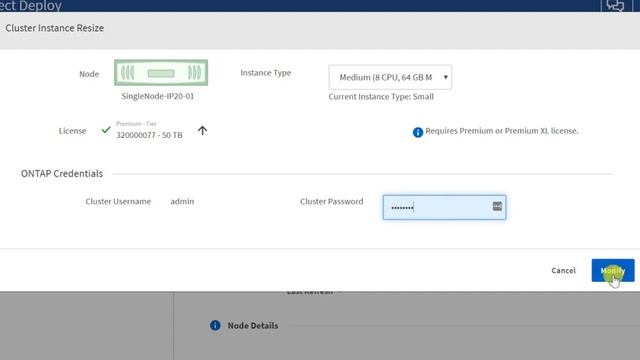The height and width of the screenshot is (360, 640).
Task: Click the info icon beside license requirement
Action: click(418, 132)
